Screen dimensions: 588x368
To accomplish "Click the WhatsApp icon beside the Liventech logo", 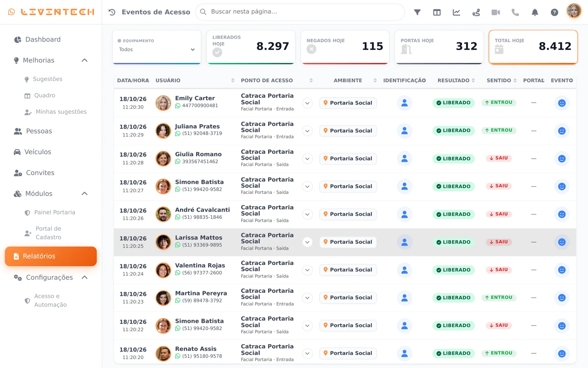I will (x=12, y=12).
